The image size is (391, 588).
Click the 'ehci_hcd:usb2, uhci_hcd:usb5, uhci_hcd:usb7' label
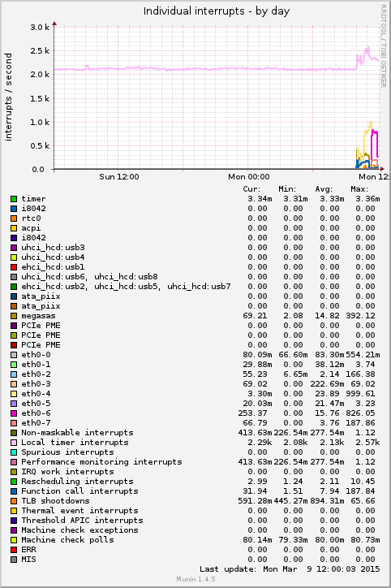click(x=126, y=287)
